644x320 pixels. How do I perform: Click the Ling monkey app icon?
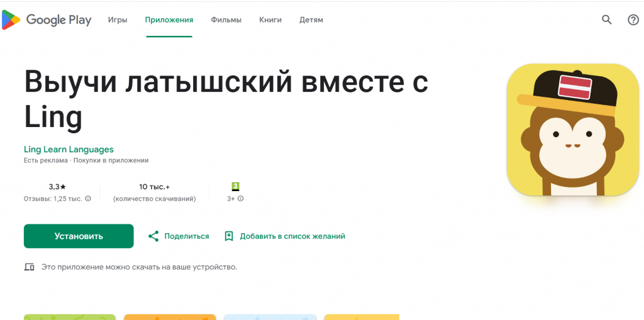pyautogui.click(x=572, y=130)
